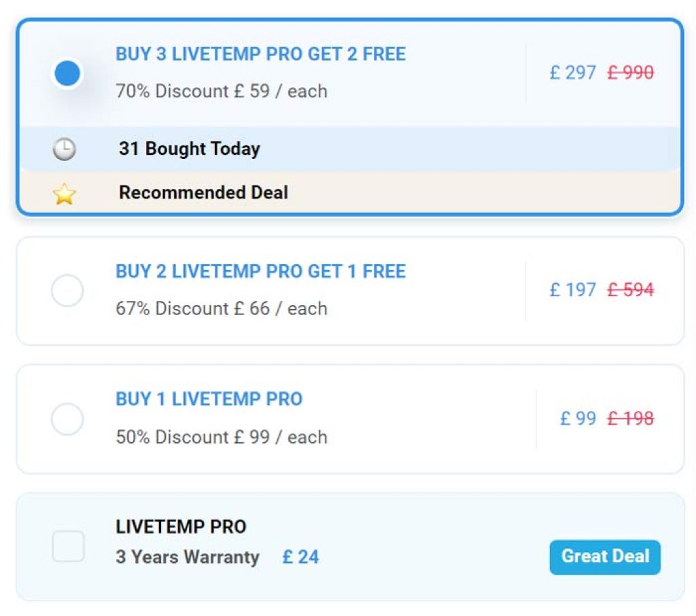Screen dimensions: 696x616
Task: Click the Buy 2 Livetemp Pro Get 1 Free heading
Action: coord(260,272)
